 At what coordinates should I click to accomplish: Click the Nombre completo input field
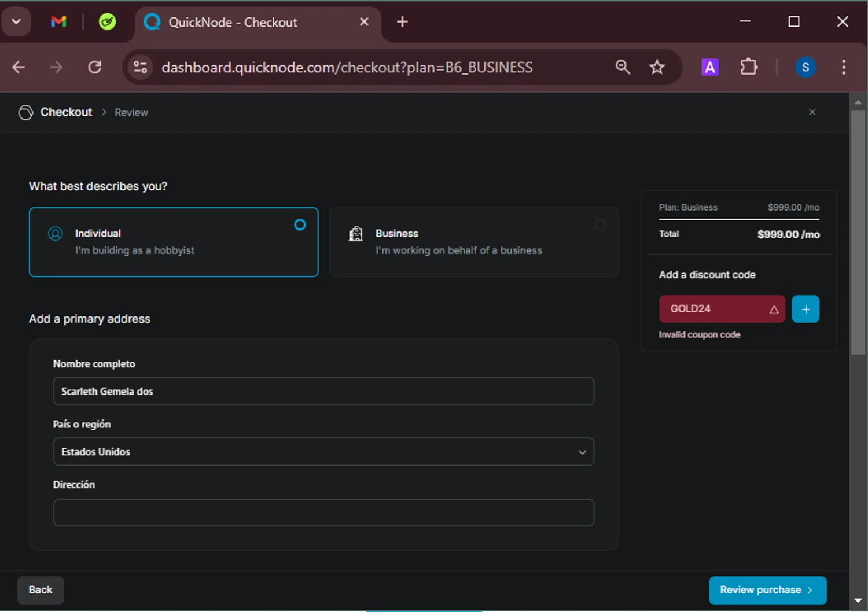(x=323, y=391)
